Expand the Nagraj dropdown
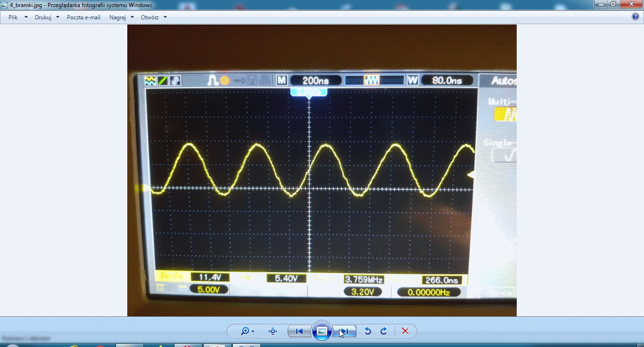The image size is (644, 347). coord(121,17)
